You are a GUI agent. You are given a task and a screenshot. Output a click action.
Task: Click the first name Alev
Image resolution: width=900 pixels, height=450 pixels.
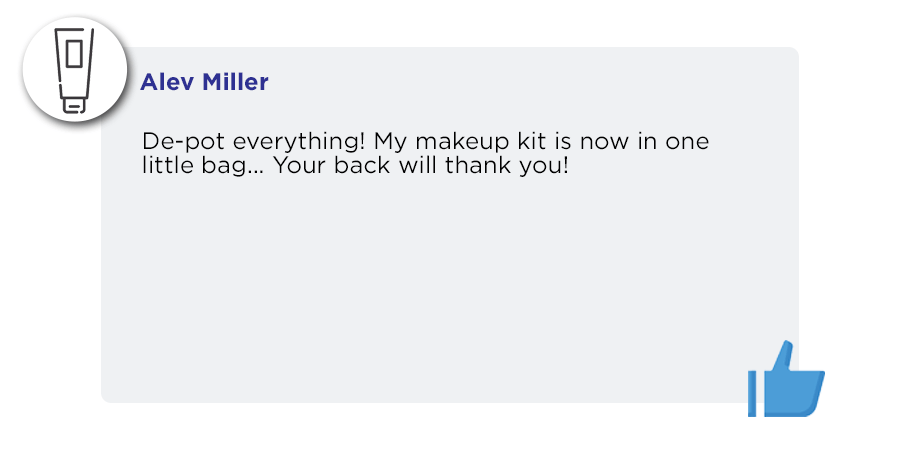pyautogui.click(x=168, y=82)
